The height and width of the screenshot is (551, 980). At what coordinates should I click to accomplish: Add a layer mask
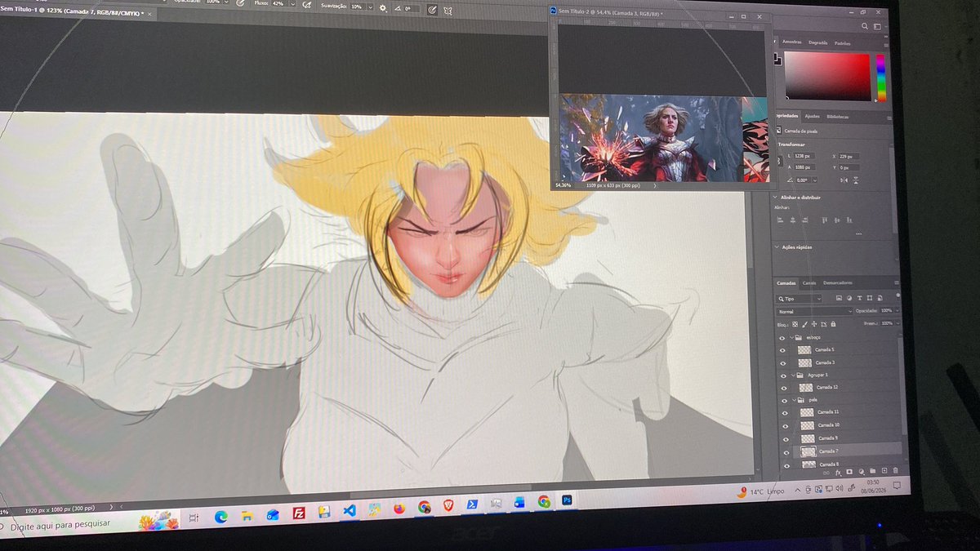[849, 471]
